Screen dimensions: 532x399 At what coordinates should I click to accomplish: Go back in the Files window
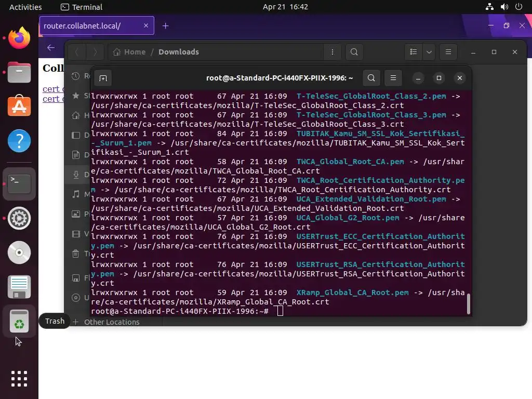coord(77,52)
